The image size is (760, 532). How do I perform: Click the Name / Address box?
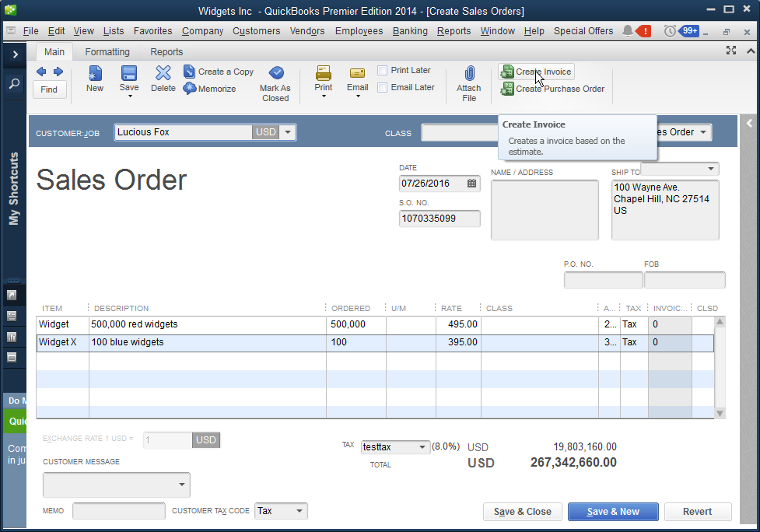pyautogui.click(x=545, y=210)
